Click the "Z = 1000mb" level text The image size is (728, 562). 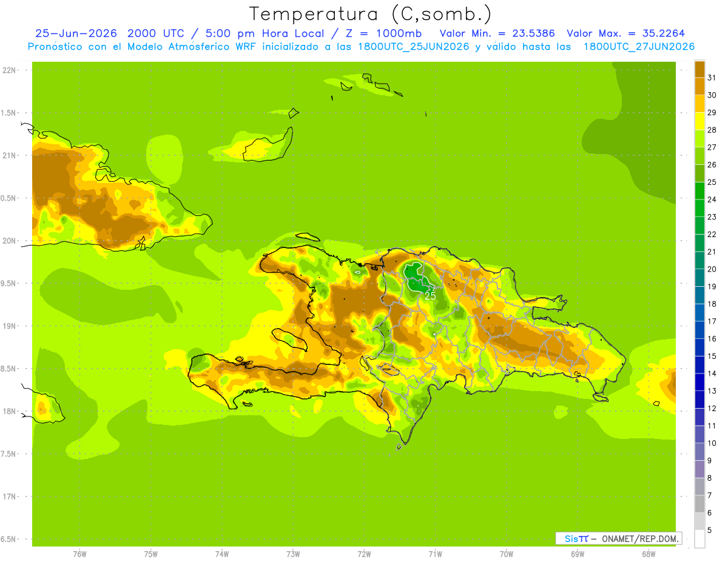[x=383, y=33]
